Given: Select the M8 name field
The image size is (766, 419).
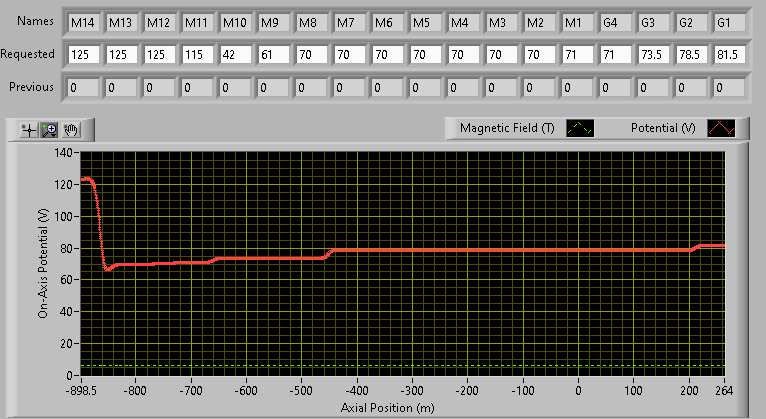Looking at the screenshot, I should (312, 22).
